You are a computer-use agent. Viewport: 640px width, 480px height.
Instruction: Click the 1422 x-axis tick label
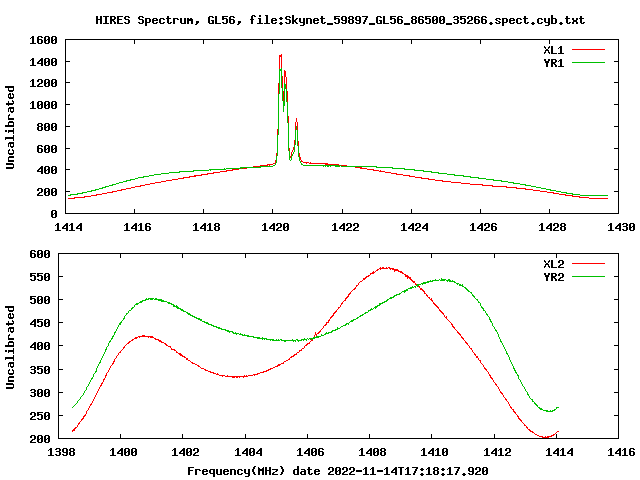tap(345, 227)
